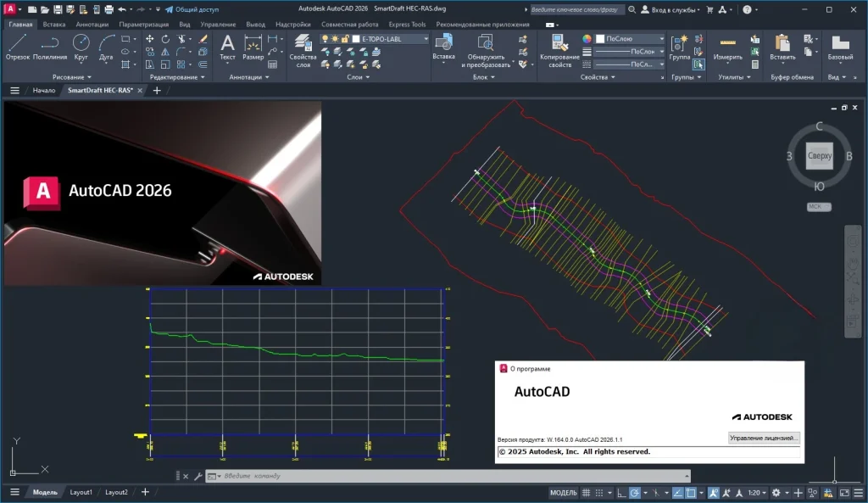Click the Управление лицензией button
Screen dimensions: 868x503
click(763, 439)
